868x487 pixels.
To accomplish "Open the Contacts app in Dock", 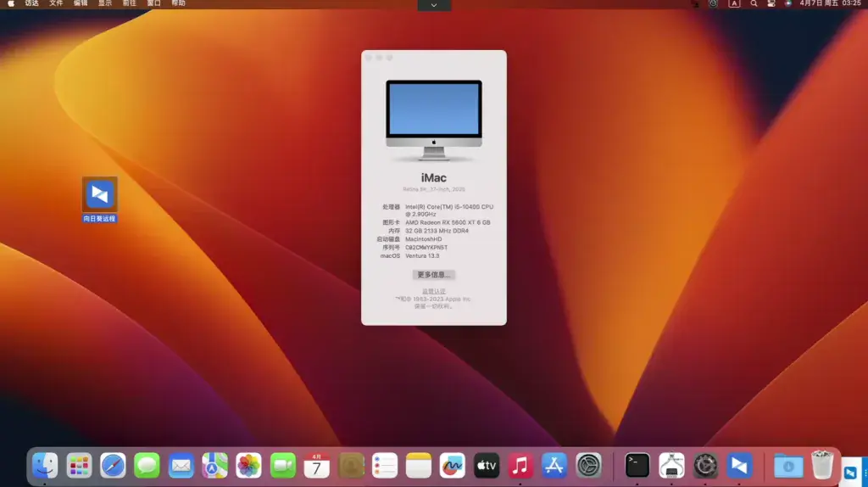I will (x=351, y=466).
